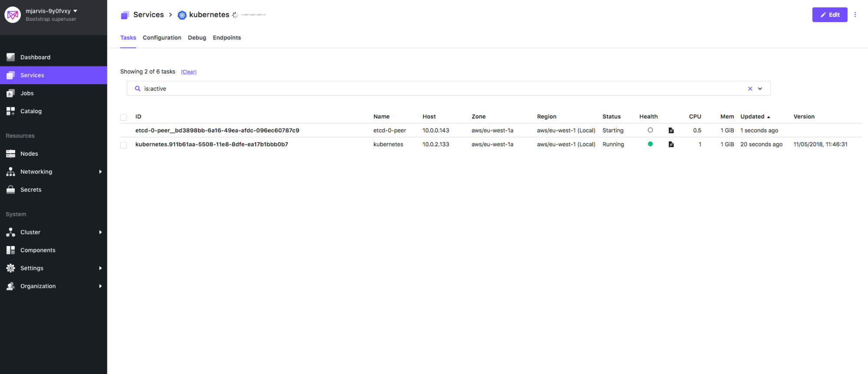868x374 pixels.
Task: Open the Dashboard sidebar icon
Action: (11, 57)
